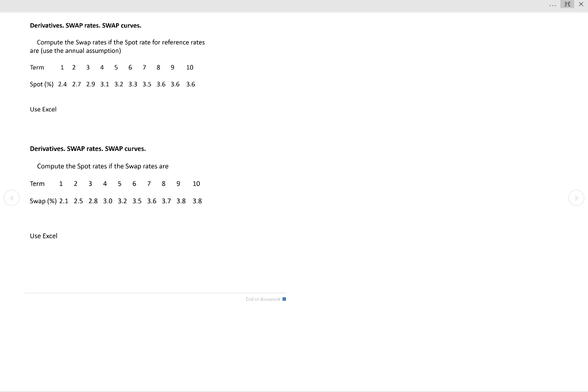
Task: Exit the viewer using the X
Action: pyautogui.click(x=580, y=5)
